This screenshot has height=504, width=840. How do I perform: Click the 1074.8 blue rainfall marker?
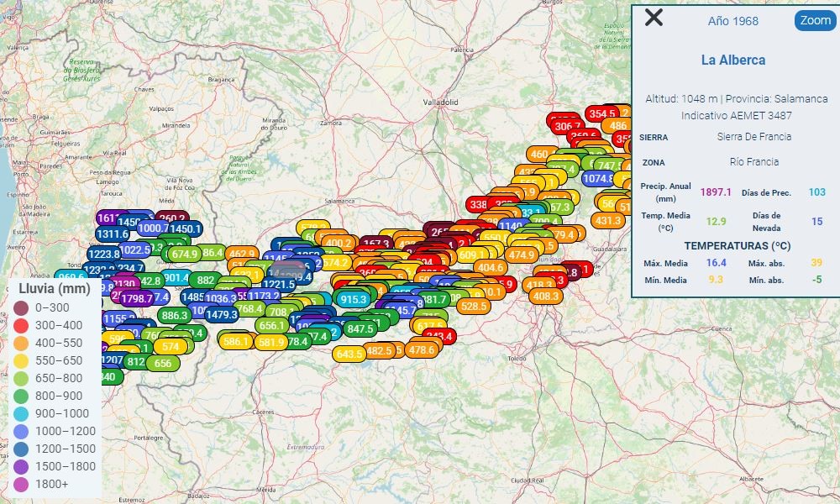[x=599, y=178]
